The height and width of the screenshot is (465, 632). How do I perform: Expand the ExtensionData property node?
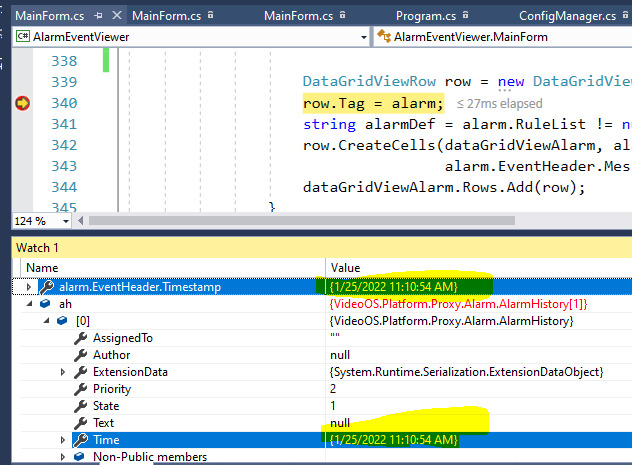[x=62, y=372]
